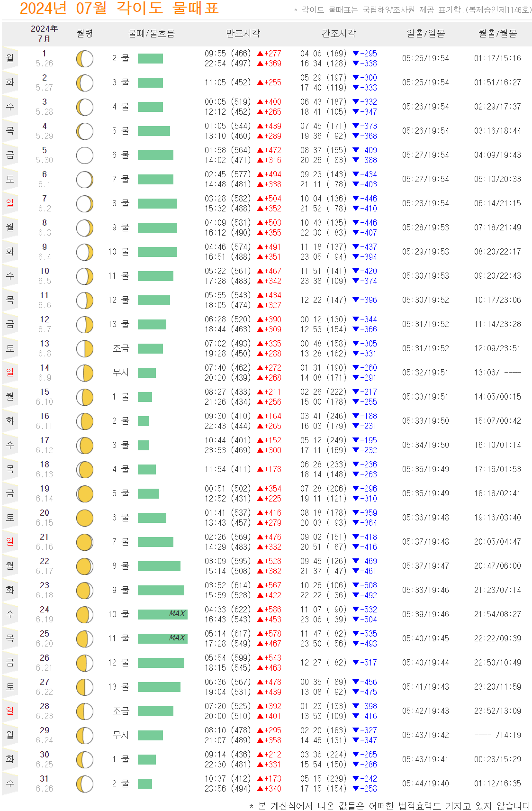
Task: Click the moon phase icon for July 29
Action: (x=85, y=736)
